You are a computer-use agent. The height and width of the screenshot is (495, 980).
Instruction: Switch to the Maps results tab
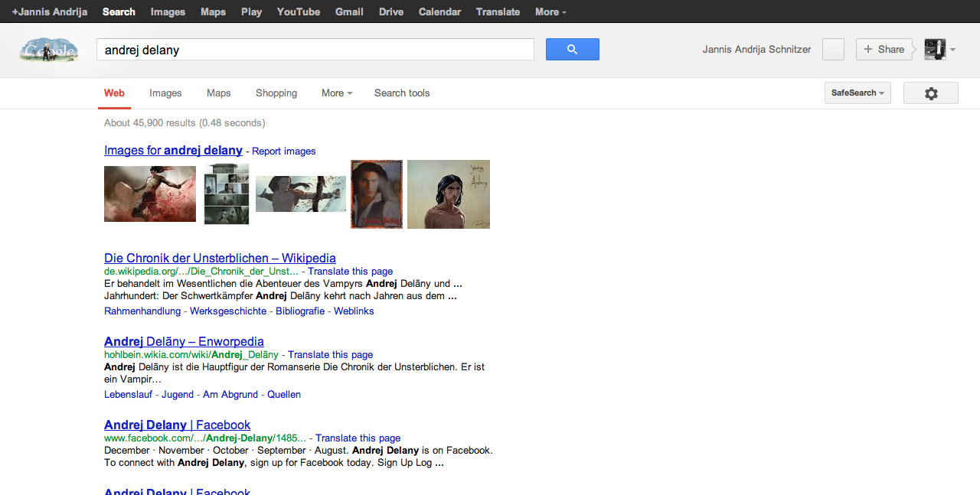tap(218, 93)
